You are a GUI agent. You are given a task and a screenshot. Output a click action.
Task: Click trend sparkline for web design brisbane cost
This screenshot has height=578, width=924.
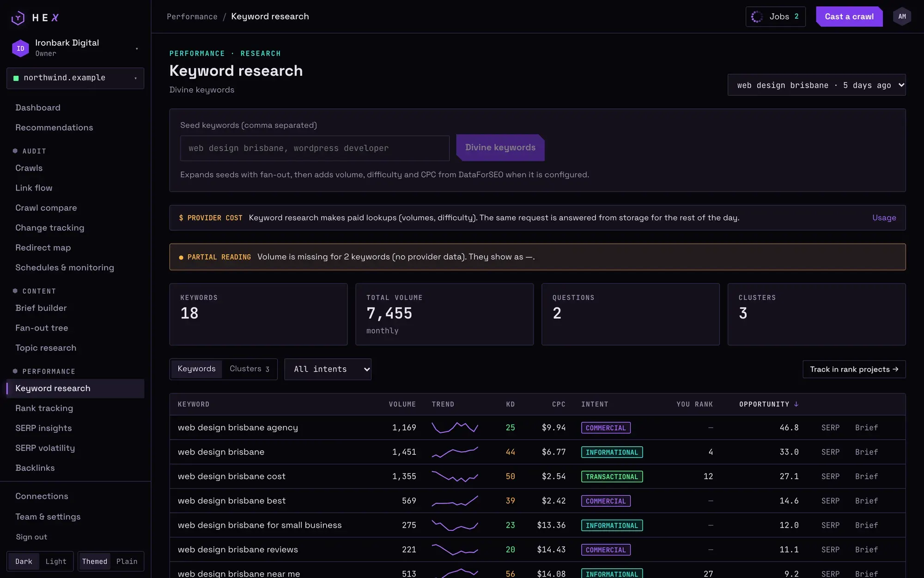[455, 476]
